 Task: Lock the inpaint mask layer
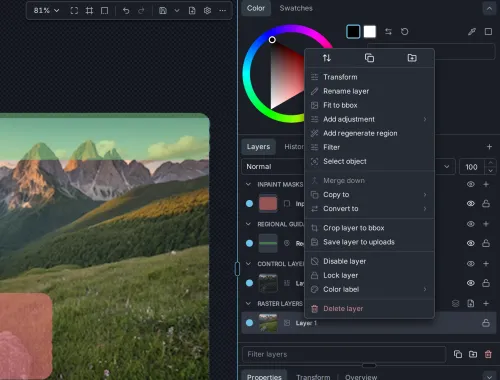pyautogui.click(x=486, y=203)
